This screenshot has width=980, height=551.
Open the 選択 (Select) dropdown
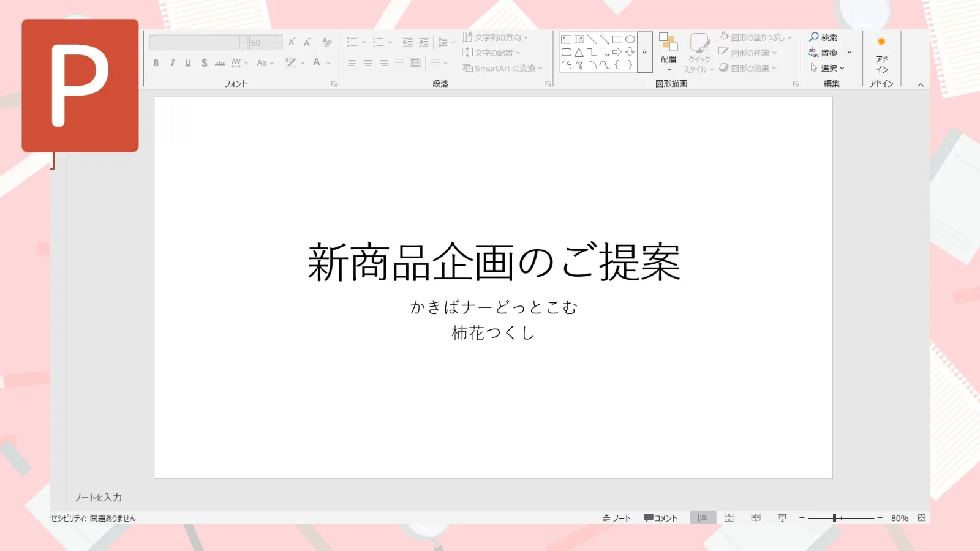click(x=827, y=68)
